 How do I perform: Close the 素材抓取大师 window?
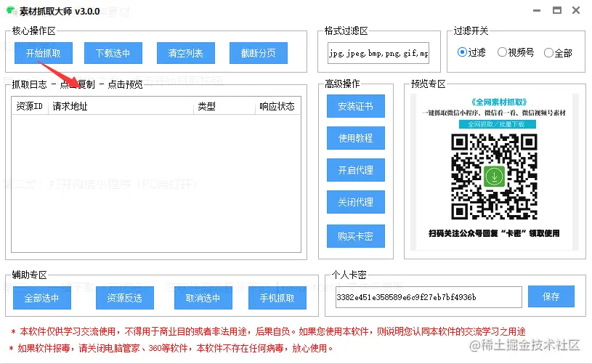pos(576,10)
